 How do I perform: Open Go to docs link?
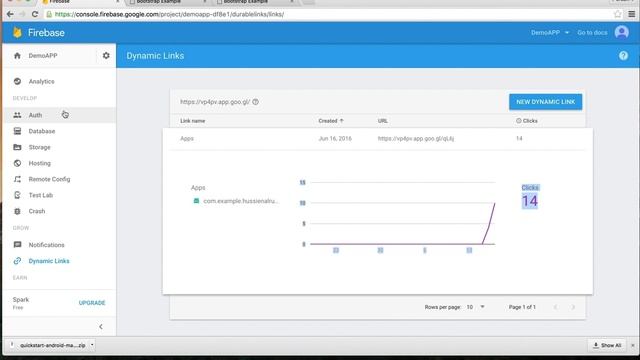[592, 32]
